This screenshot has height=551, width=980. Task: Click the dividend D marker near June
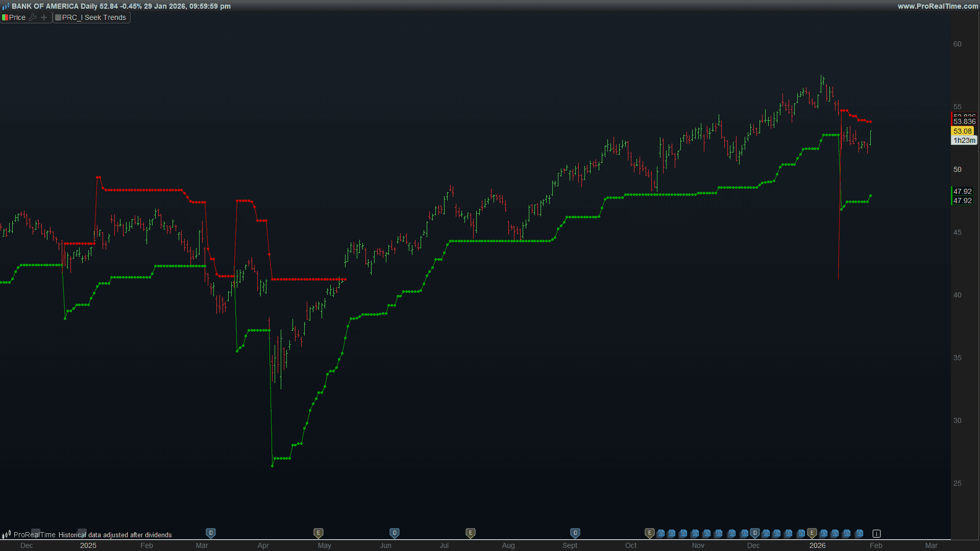(394, 533)
